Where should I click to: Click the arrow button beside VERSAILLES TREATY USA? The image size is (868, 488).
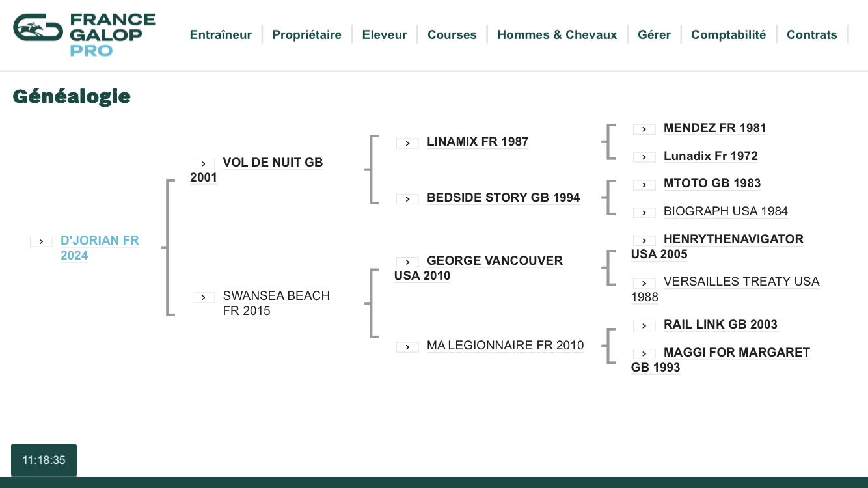coord(644,283)
